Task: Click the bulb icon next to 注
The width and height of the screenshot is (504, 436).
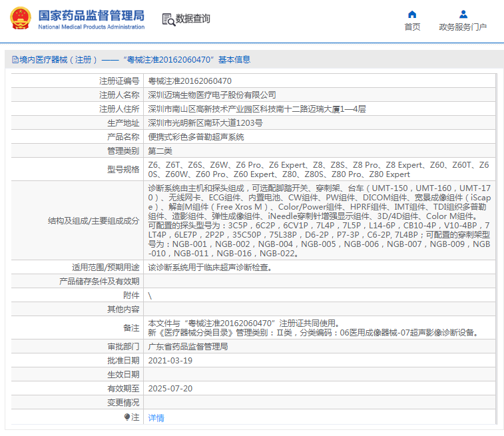Action: click(x=127, y=417)
